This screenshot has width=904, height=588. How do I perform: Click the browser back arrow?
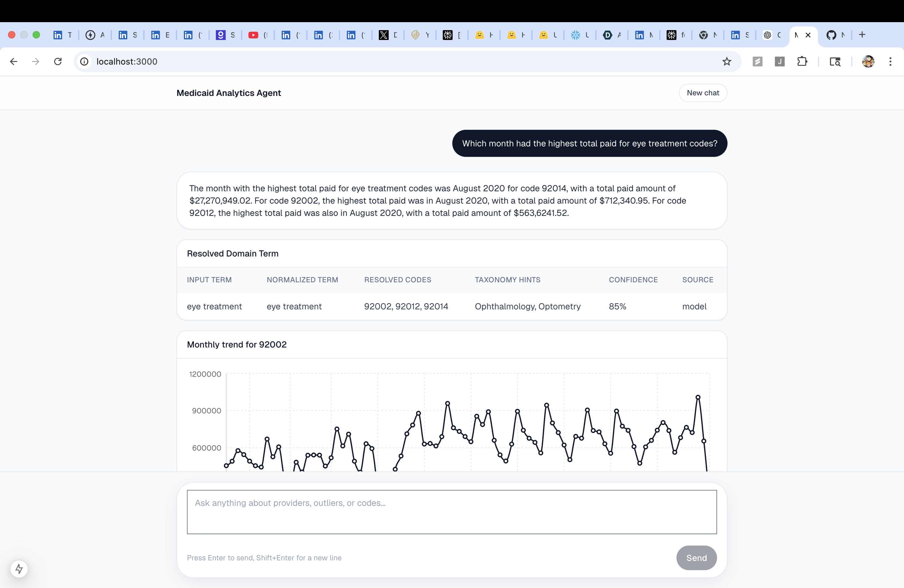14,62
